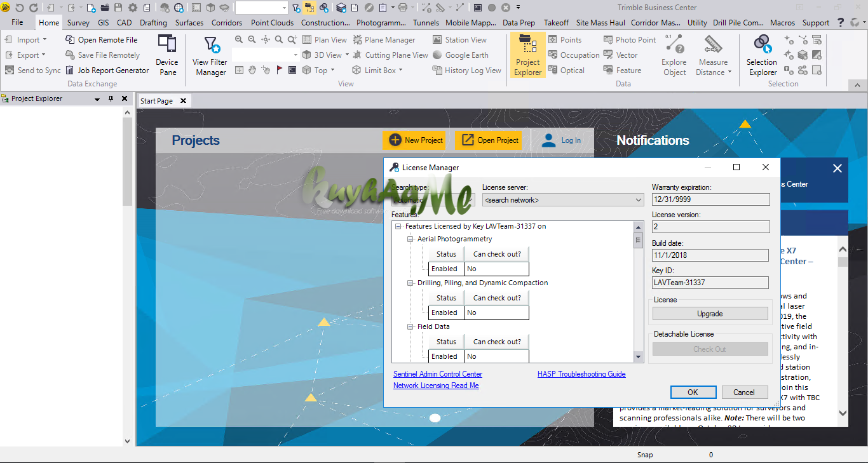Open License server combo box
868x463 pixels.
coord(563,200)
